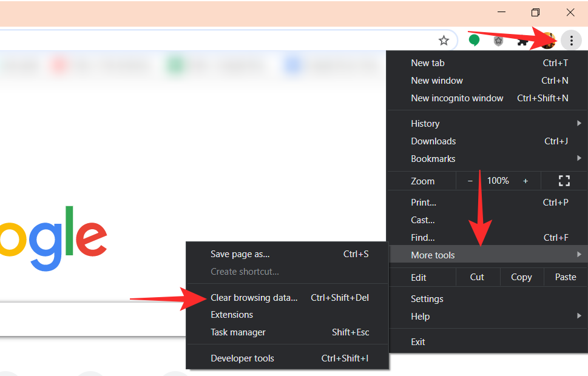Open the green Hangouts extension icon

[x=475, y=40]
